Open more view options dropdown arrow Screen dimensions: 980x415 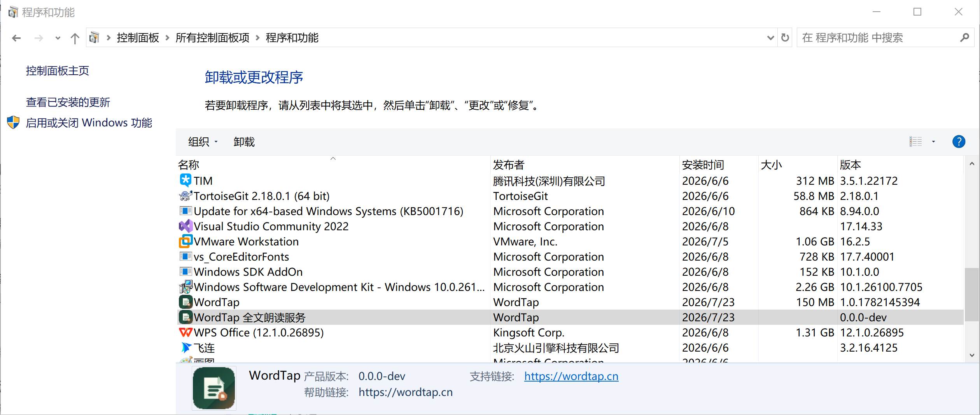[x=933, y=142]
